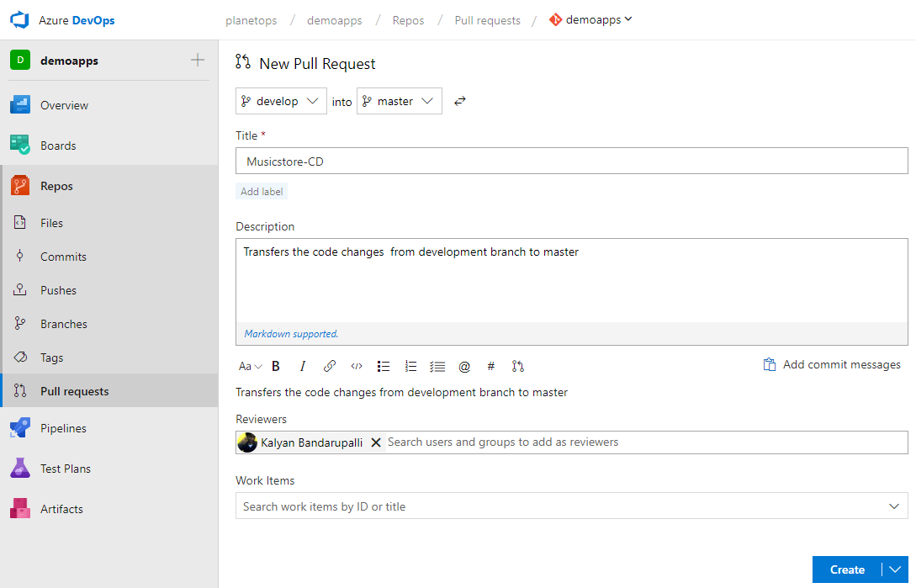The image size is (916, 588).
Task: Go to Files under Repos
Action: (x=110, y=223)
